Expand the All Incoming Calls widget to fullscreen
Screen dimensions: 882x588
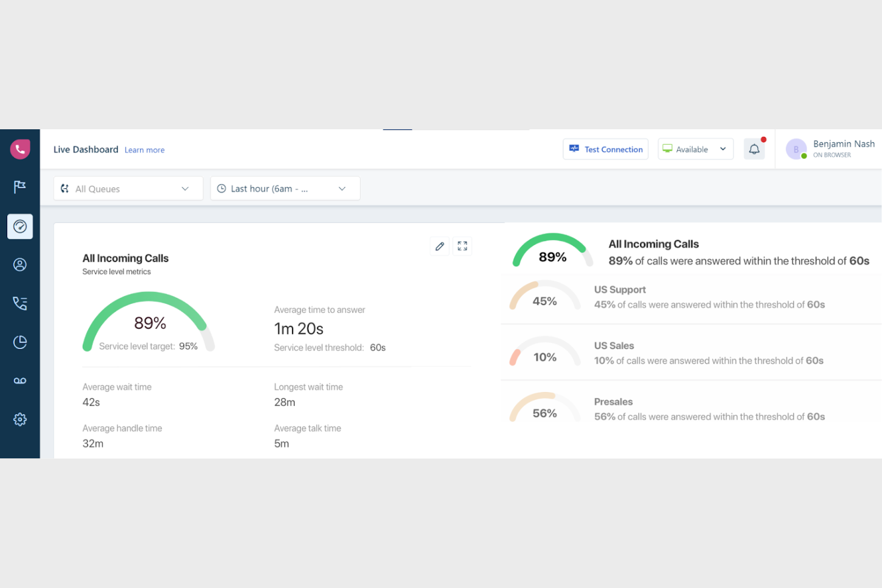click(x=462, y=245)
